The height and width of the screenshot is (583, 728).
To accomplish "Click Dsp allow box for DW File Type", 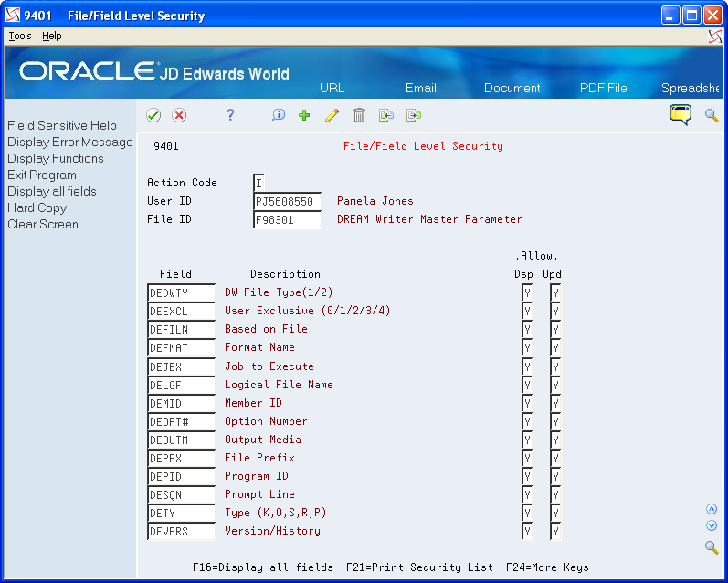I will click(527, 293).
